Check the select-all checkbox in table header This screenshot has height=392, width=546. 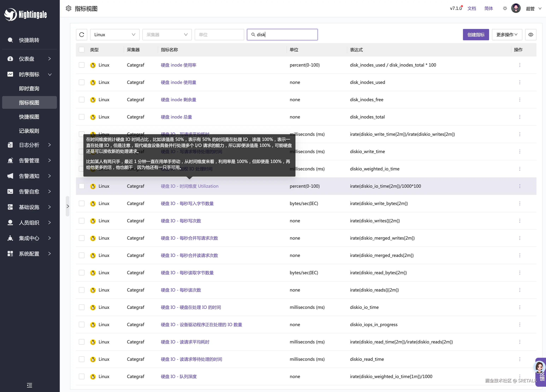click(x=82, y=50)
